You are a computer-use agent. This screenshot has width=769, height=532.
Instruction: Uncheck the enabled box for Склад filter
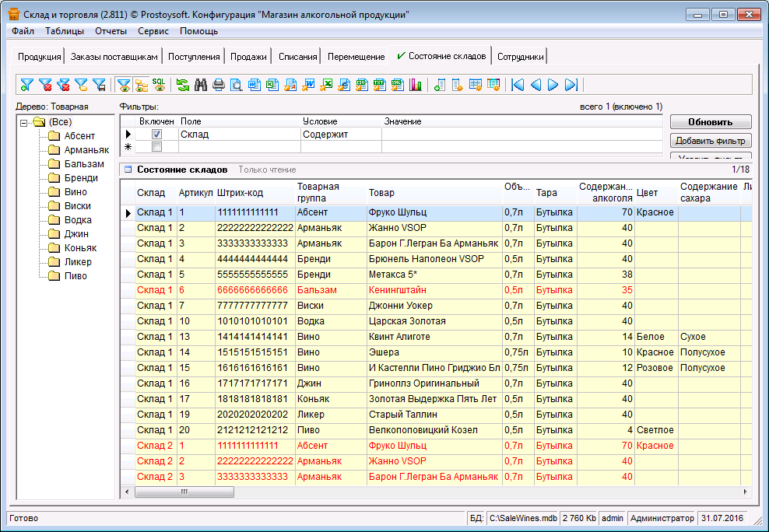coord(156,135)
